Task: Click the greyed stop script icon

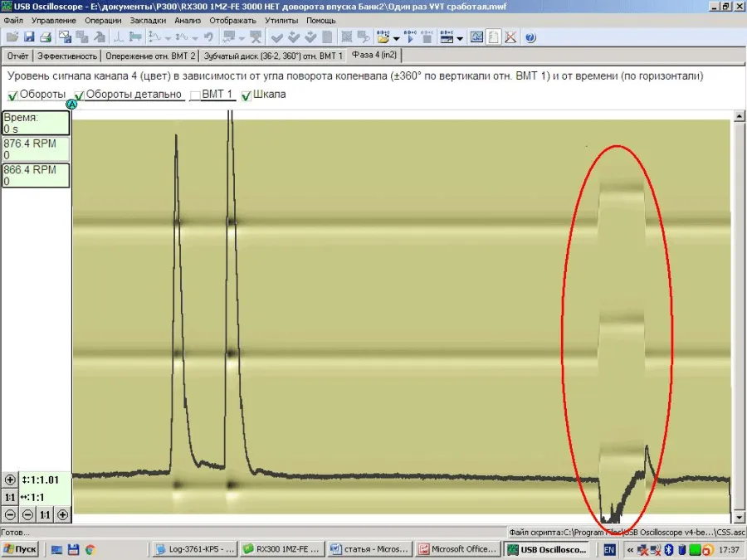Action: [x=427, y=37]
